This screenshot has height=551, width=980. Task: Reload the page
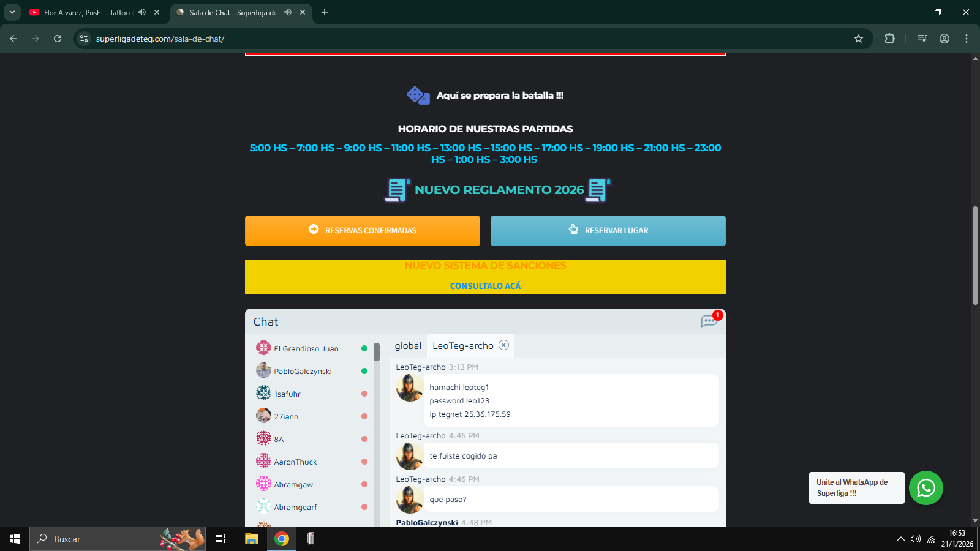pos(58,39)
